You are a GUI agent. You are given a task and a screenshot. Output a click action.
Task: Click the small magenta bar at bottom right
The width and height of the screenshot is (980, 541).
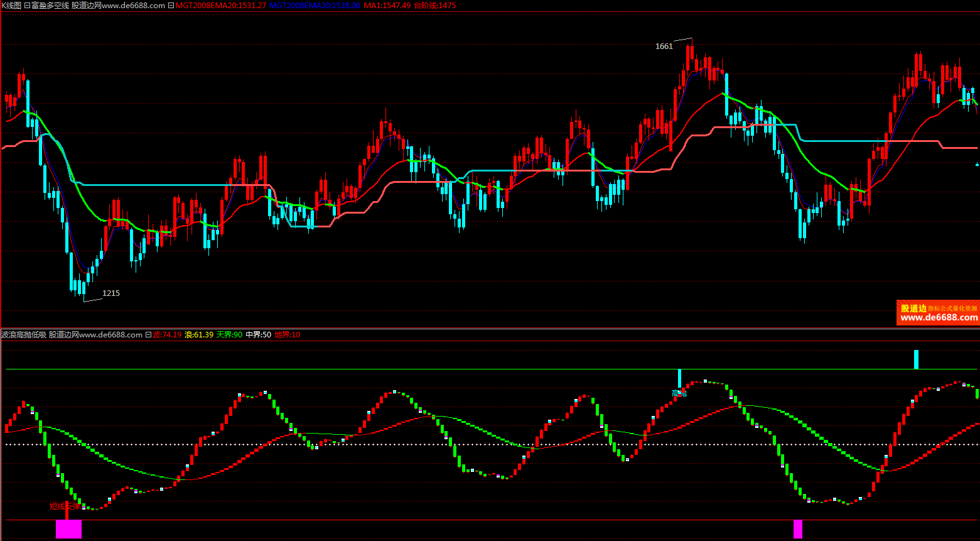797,529
